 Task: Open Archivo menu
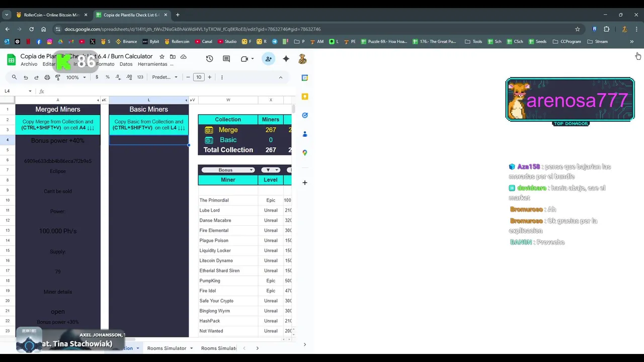click(29, 64)
